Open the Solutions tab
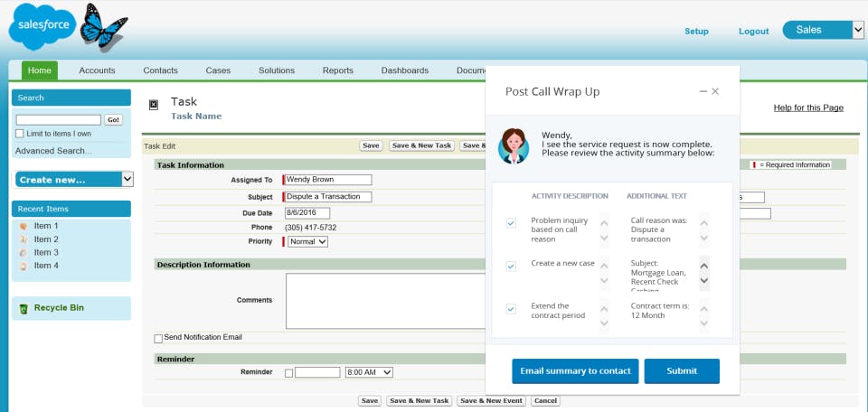This screenshot has height=412, width=868. (277, 70)
